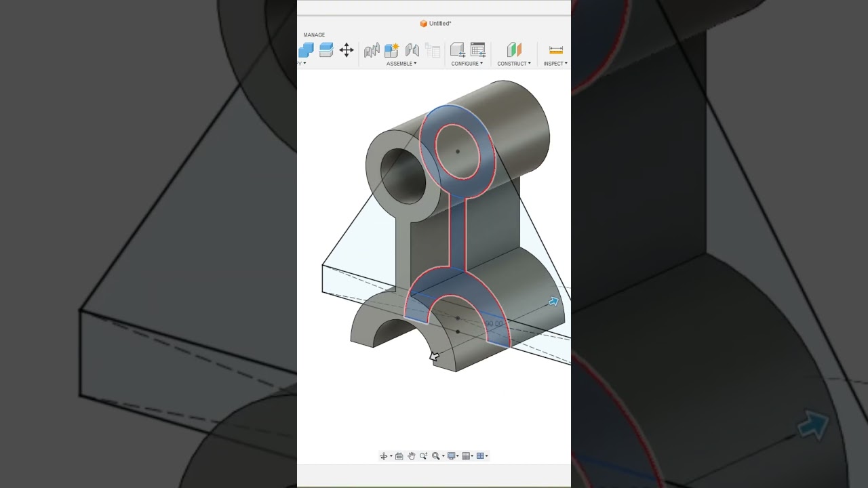Click the Offset Plane construct icon

click(515, 50)
